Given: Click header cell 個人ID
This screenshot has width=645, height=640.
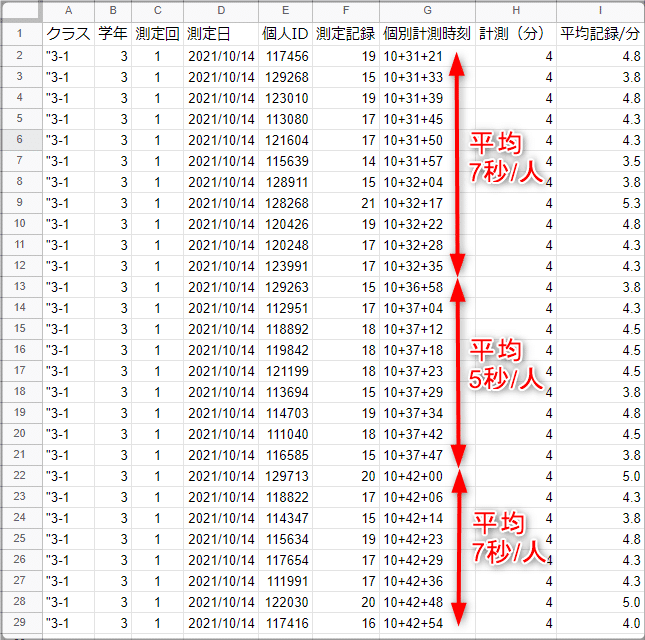Looking at the screenshot, I should [285, 34].
